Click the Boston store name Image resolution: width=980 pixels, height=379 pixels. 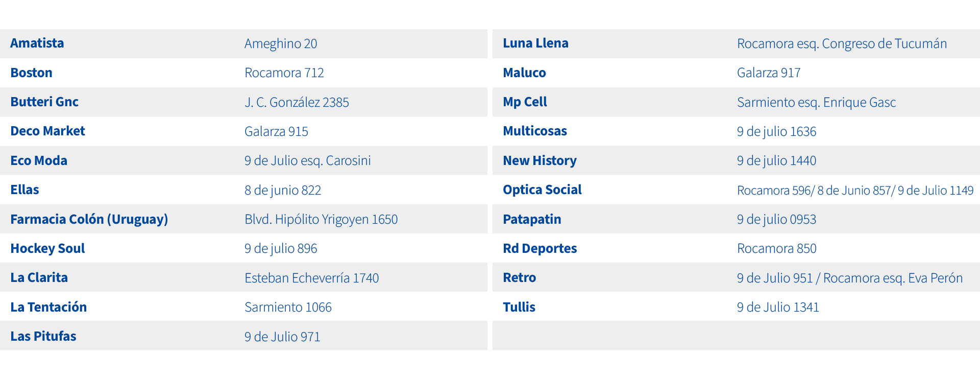click(31, 73)
